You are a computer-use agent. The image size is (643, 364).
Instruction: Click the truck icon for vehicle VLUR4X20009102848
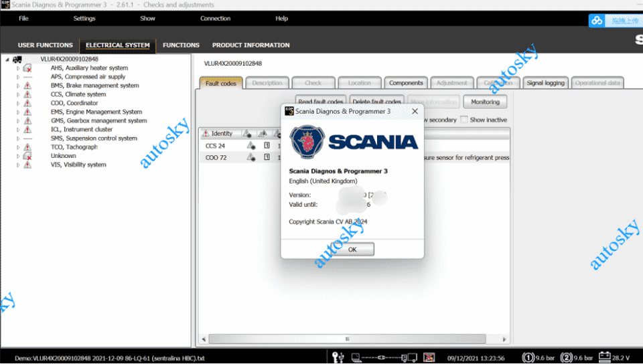pos(17,60)
